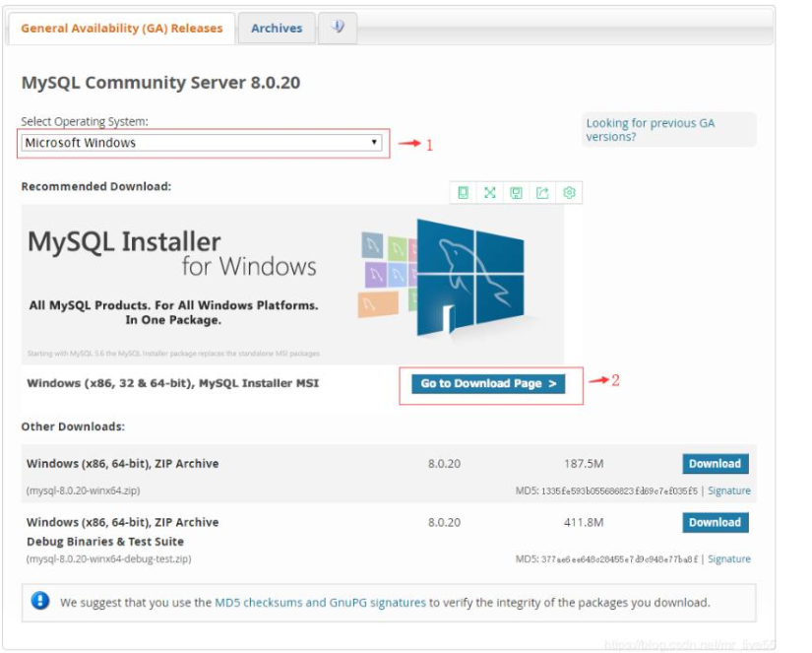
Task: Open Signature link for mysql-8.0.20-winx64.zip
Action: coord(728,490)
